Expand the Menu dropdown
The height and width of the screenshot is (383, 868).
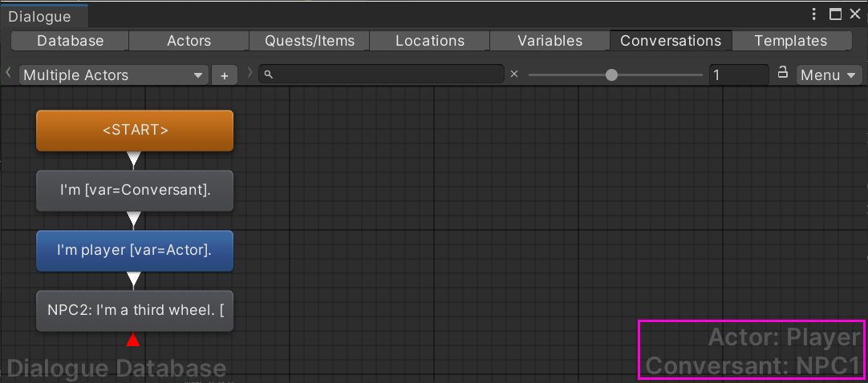[829, 75]
